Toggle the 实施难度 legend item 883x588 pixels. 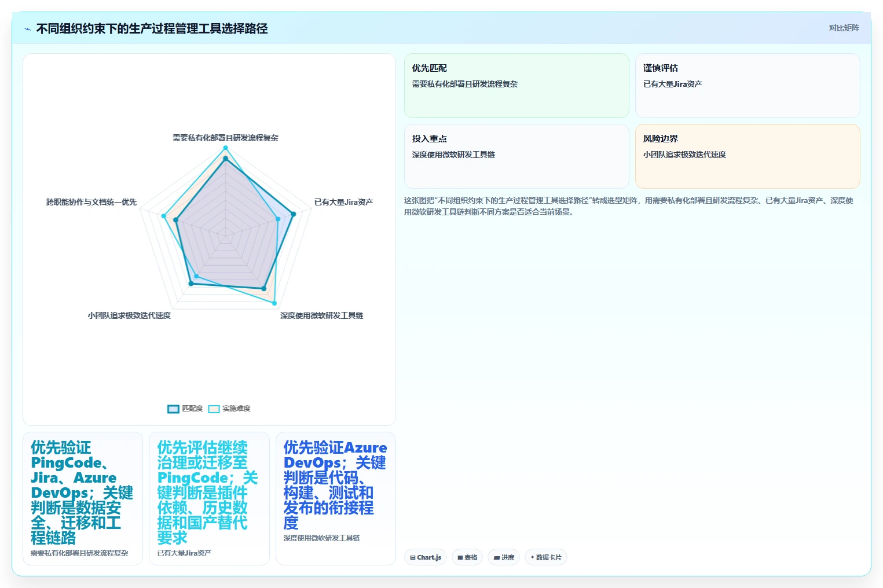pos(229,409)
